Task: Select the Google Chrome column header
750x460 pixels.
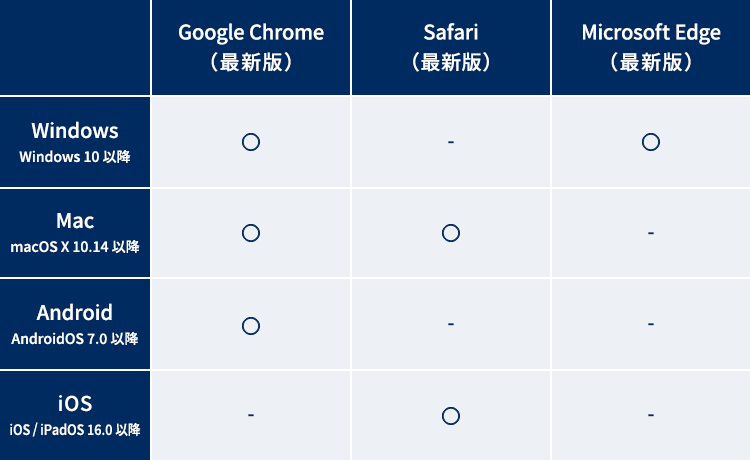Action: [x=251, y=47]
